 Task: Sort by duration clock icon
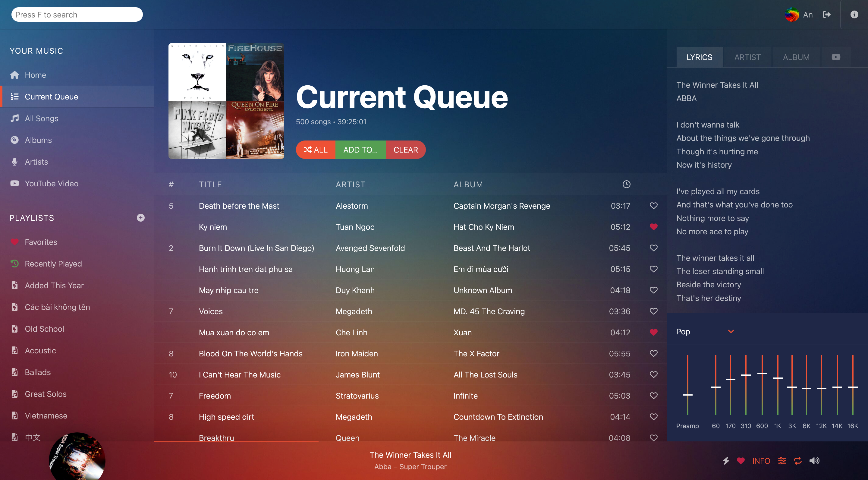click(626, 184)
